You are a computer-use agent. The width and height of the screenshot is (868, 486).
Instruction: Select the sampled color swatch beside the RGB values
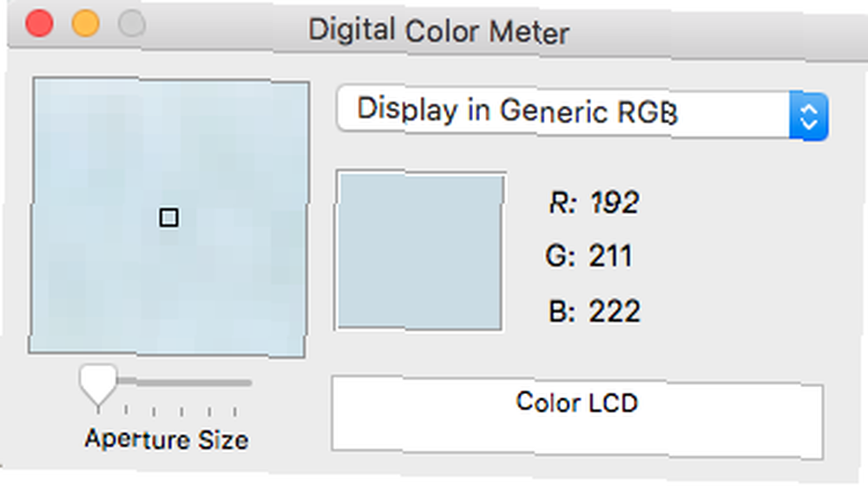(x=420, y=251)
